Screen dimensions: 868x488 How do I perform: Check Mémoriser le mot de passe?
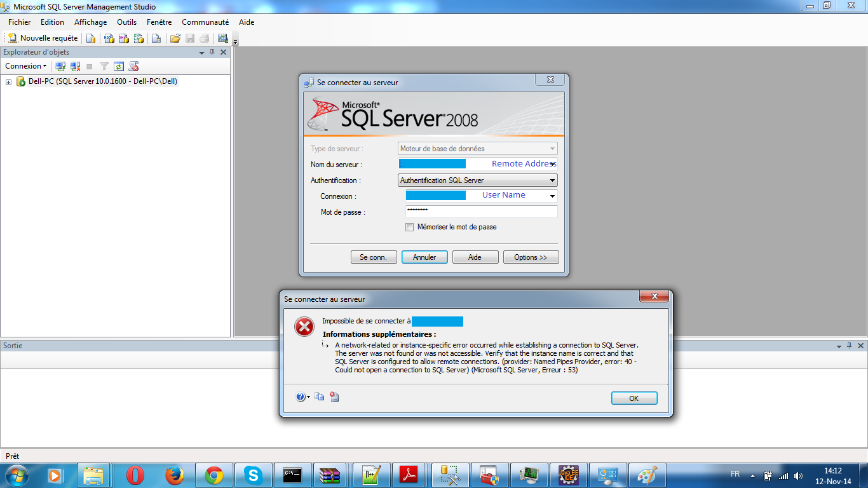409,227
